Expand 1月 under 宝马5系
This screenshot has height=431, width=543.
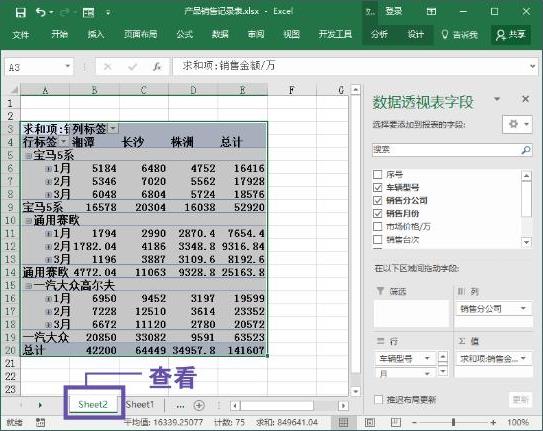(x=48, y=169)
